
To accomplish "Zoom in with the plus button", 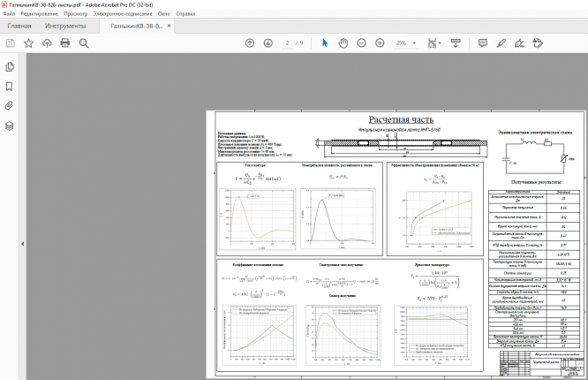I will click(381, 43).
